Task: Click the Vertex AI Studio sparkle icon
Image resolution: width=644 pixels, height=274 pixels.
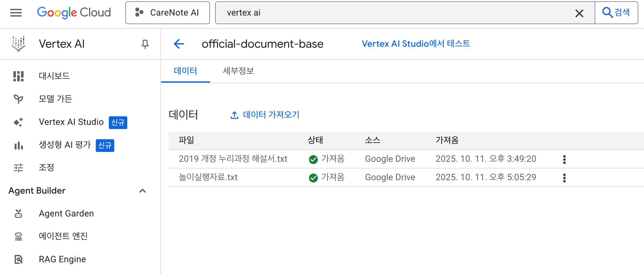Action: click(18, 122)
